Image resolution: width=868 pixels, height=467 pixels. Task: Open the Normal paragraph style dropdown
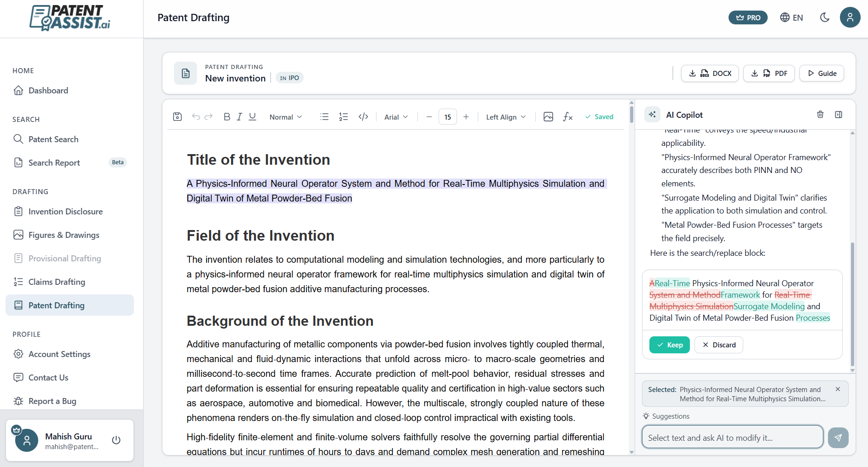(x=285, y=116)
